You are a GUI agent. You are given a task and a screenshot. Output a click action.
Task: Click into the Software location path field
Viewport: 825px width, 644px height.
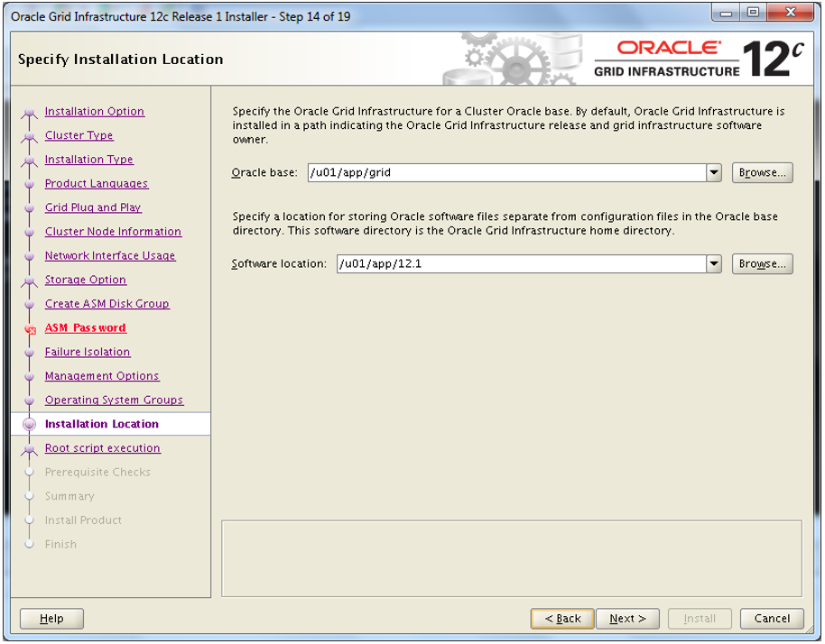click(522, 264)
